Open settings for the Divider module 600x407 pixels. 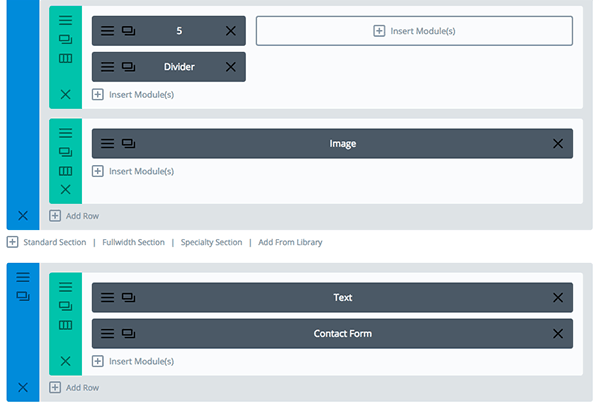107,67
